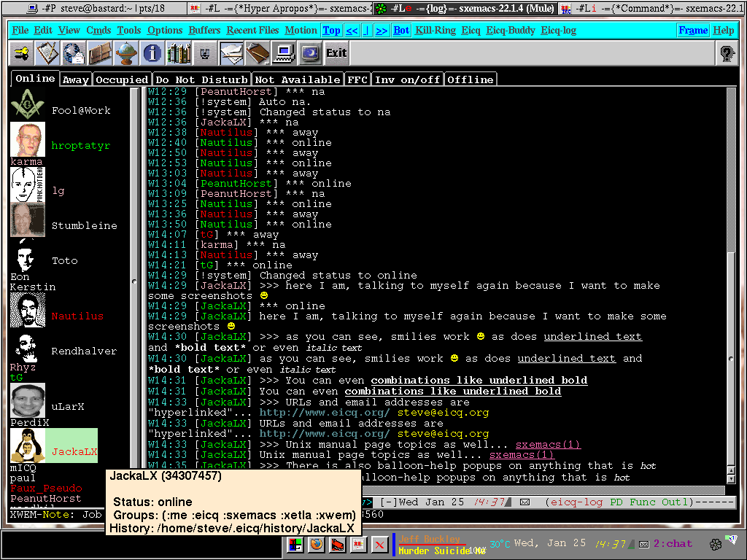Toggle the Outl minor mode in modeline
Image resolution: width=747 pixels, height=560 pixels.
(x=675, y=502)
